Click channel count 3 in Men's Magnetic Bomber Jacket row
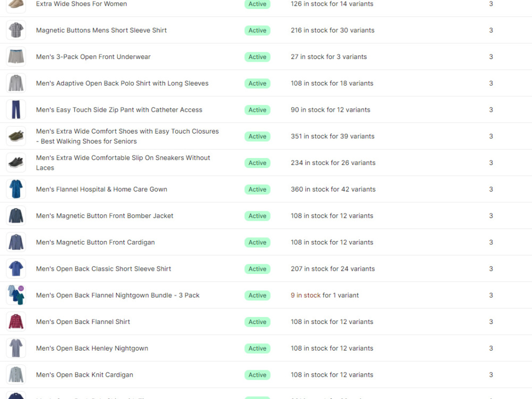 [x=491, y=215]
